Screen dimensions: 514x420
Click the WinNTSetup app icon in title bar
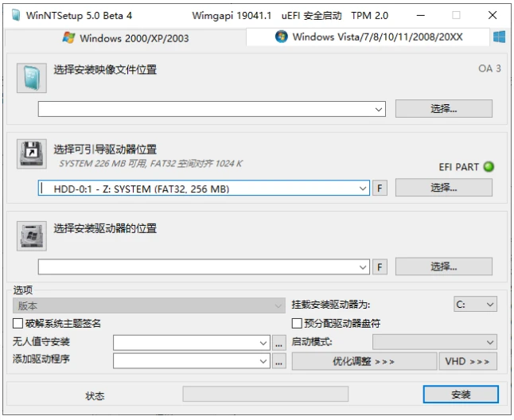[15, 15]
